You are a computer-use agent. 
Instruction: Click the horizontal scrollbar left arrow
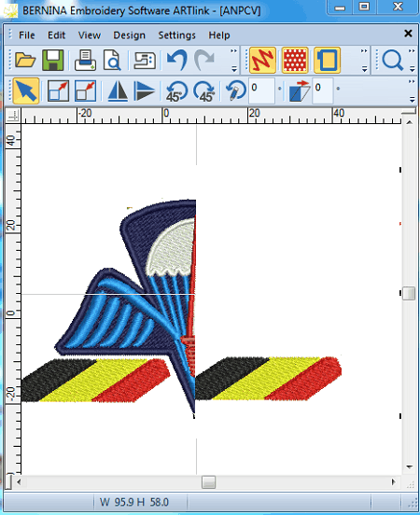(x=19, y=482)
